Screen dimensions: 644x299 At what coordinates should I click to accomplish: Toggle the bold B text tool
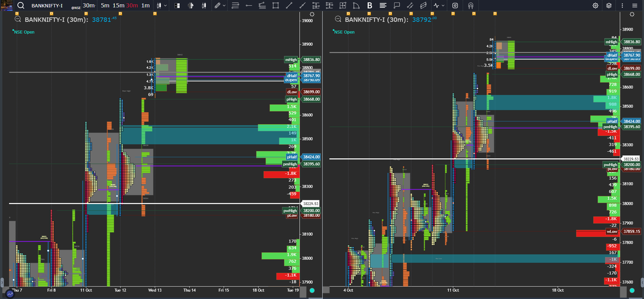pos(369,5)
